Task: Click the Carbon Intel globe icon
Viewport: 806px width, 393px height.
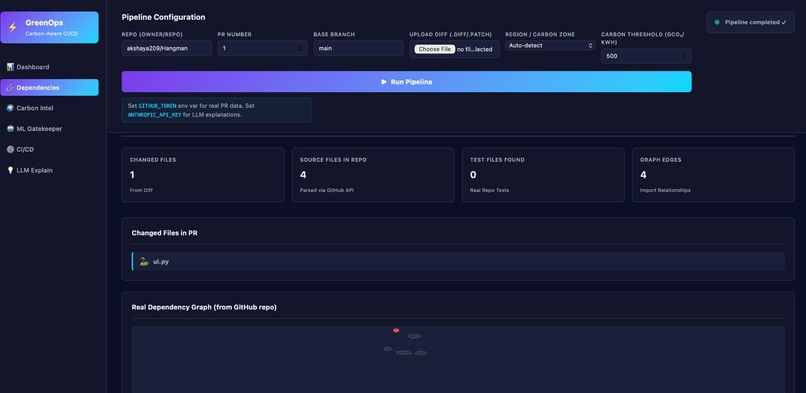Action: 10,108
